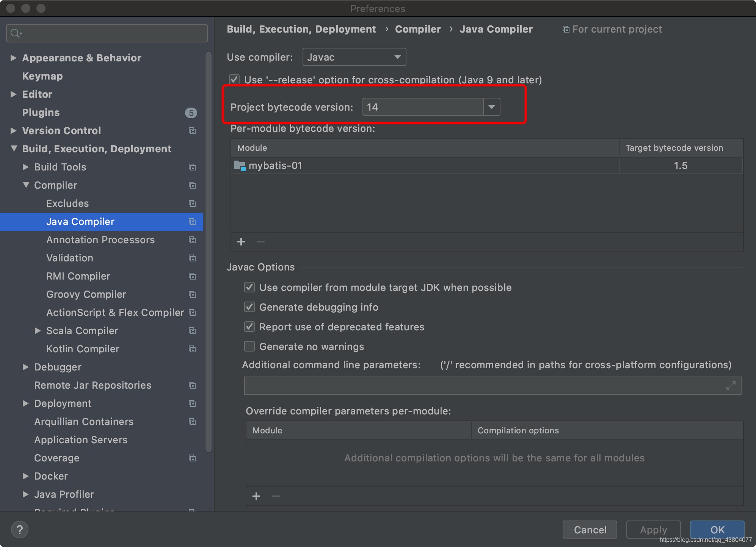
Task: Expand the Editor section
Action: pos(13,94)
